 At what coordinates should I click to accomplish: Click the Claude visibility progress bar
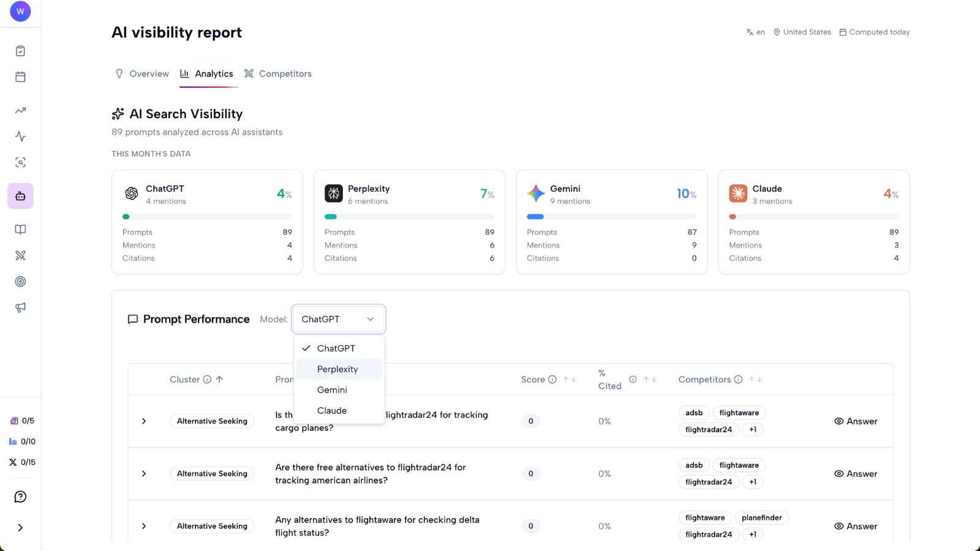(x=813, y=217)
